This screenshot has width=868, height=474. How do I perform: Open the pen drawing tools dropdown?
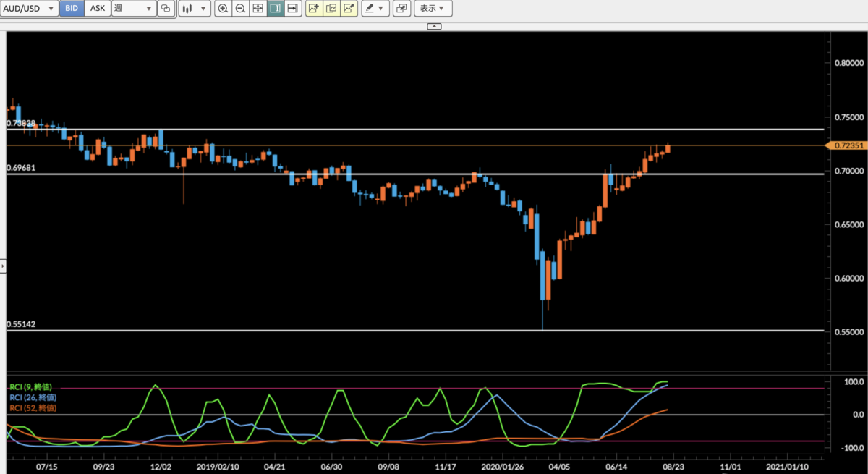coord(375,9)
